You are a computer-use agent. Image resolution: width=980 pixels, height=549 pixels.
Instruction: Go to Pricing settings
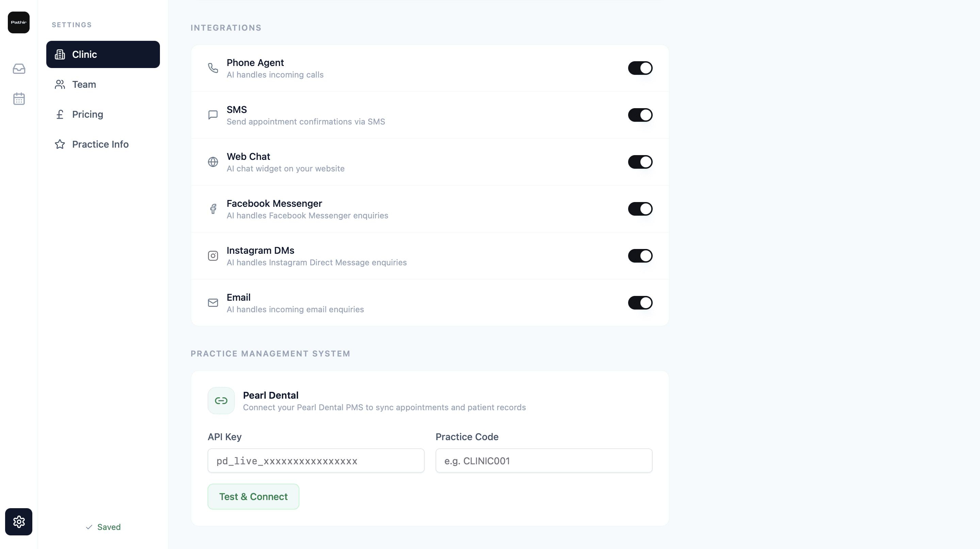(x=87, y=114)
